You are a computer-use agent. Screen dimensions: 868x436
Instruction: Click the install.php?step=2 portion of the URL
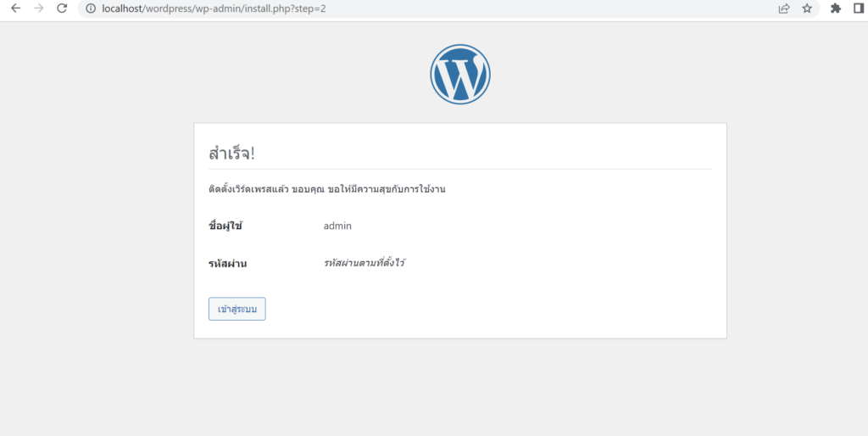pos(278,8)
